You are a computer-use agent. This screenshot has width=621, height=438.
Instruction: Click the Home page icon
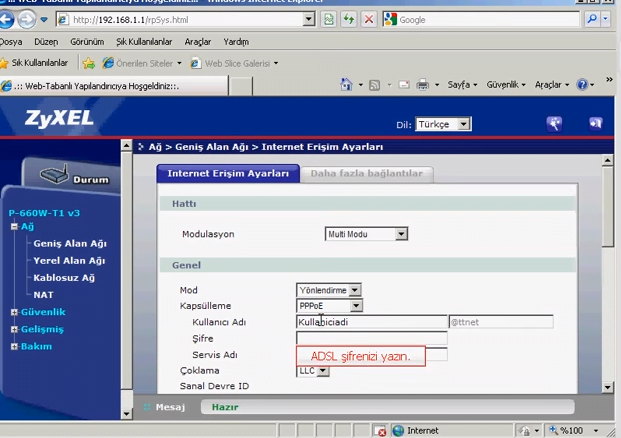346,84
